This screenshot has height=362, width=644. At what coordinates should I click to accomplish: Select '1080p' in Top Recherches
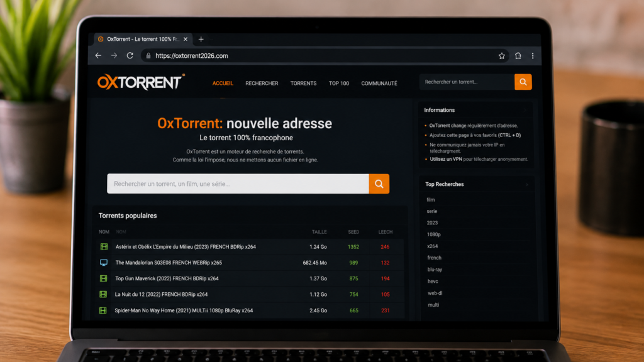(x=434, y=234)
